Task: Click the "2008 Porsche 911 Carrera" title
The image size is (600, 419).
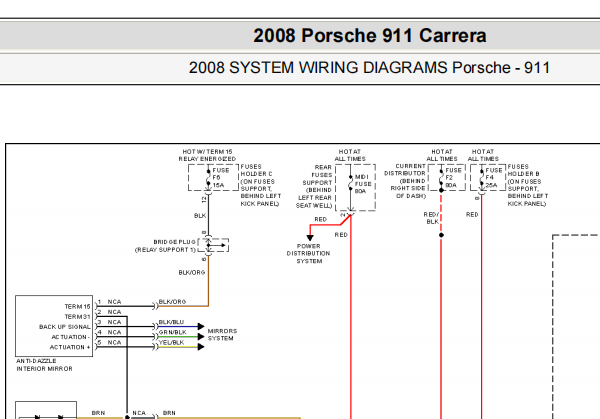Action: [x=370, y=36]
